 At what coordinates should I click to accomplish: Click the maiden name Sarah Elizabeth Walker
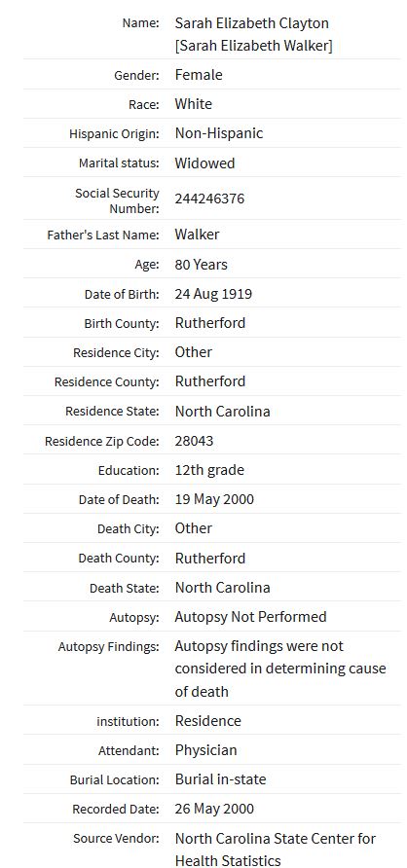coord(253,46)
